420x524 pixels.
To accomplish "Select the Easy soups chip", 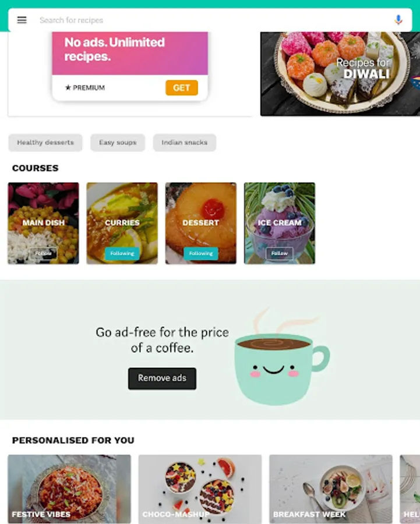I will point(118,143).
